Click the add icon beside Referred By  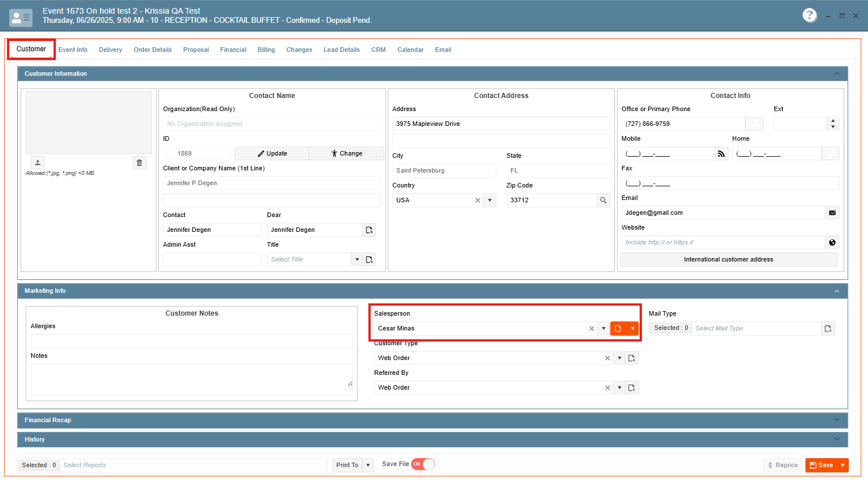pos(631,387)
